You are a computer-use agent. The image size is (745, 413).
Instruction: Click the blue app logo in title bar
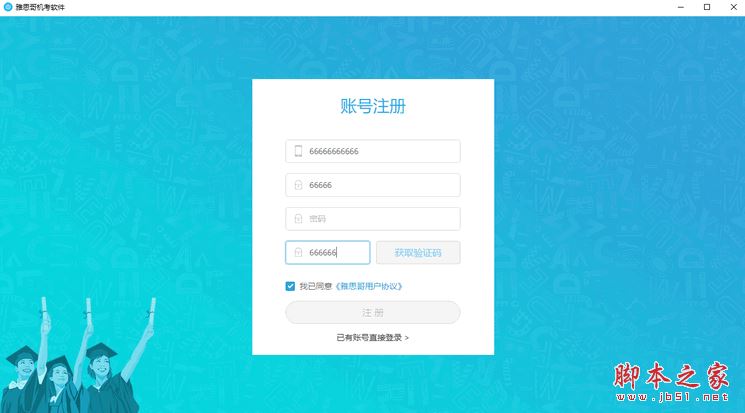click(x=8, y=7)
